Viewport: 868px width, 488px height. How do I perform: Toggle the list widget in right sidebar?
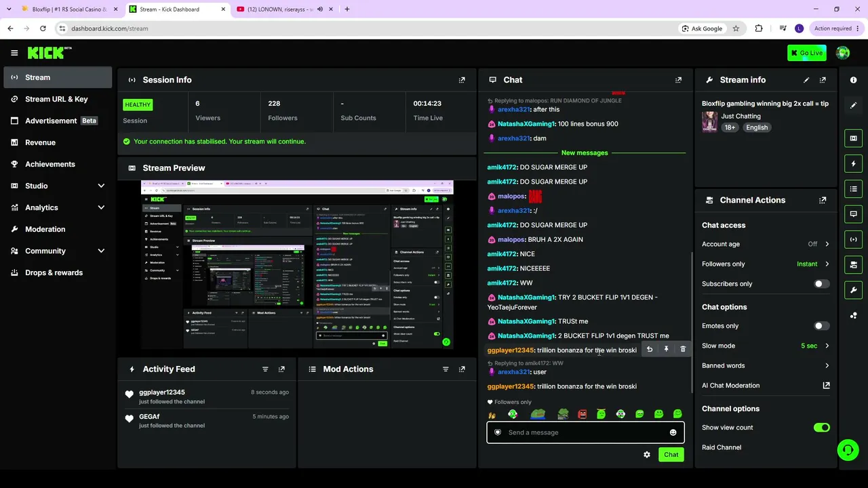[x=853, y=188]
